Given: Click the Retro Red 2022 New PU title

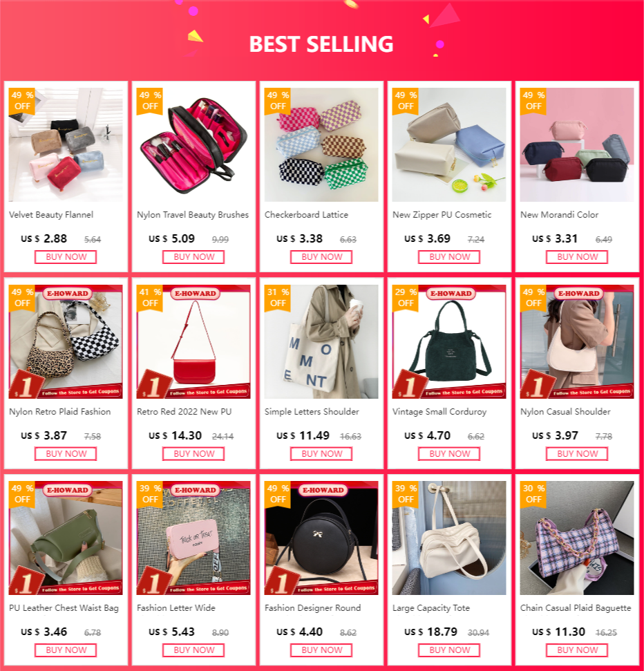Looking at the screenshot, I should (x=184, y=412).
